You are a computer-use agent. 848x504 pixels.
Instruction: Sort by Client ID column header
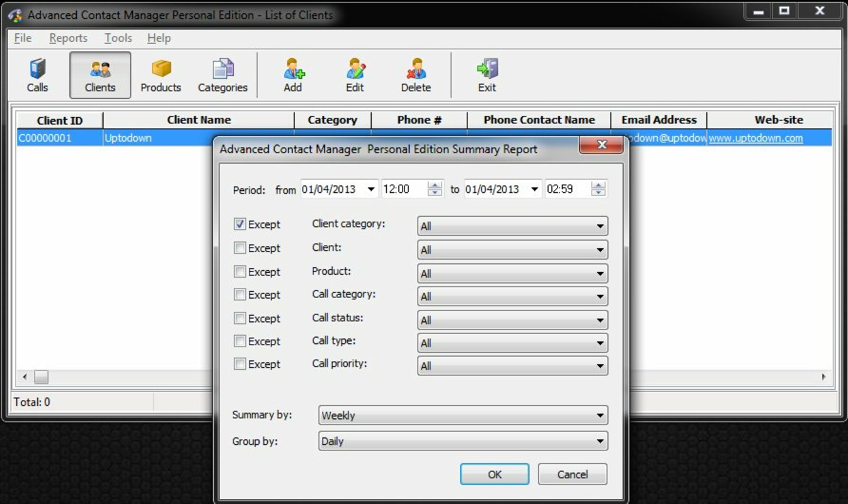point(60,120)
